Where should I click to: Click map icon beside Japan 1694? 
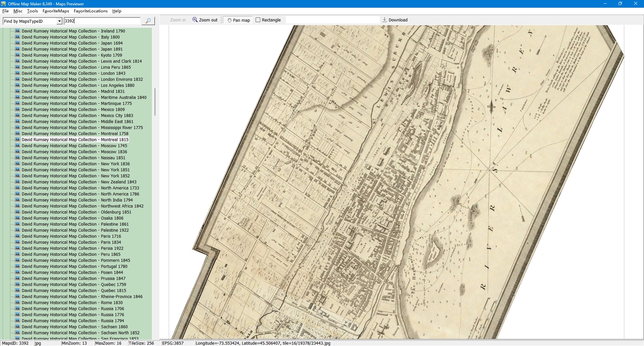point(17,43)
